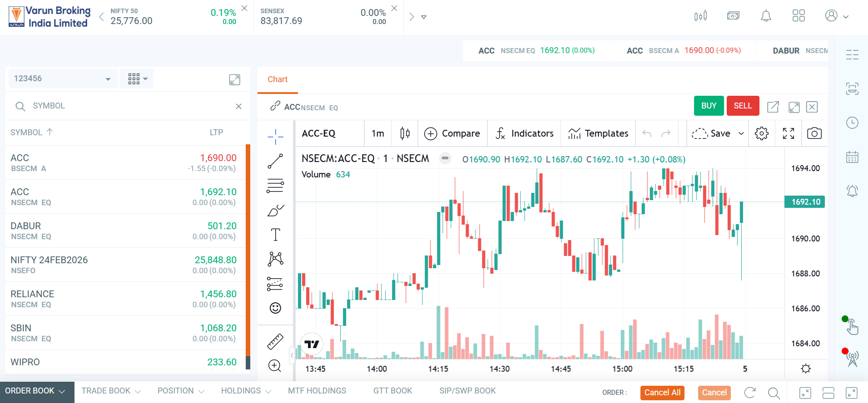Image resolution: width=868 pixels, height=403 pixels.
Task: Open the emoji icons drawing tool
Action: pyautogui.click(x=275, y=308)
